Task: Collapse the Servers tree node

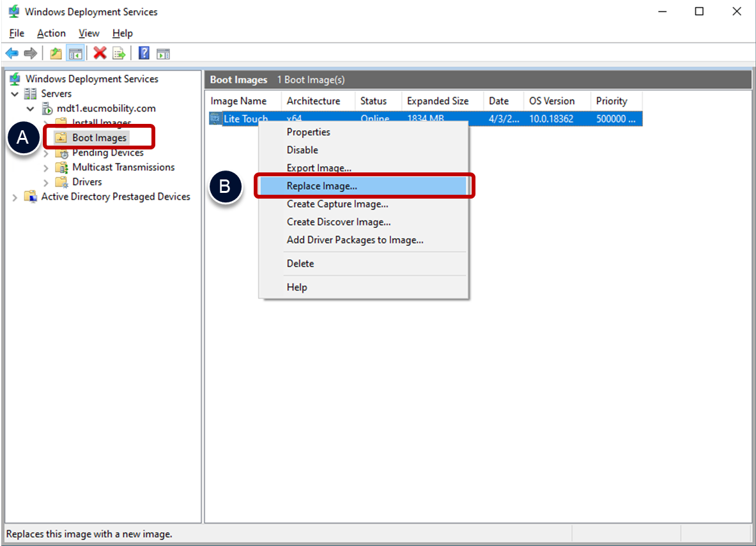Action: click(x=15, y=94)
